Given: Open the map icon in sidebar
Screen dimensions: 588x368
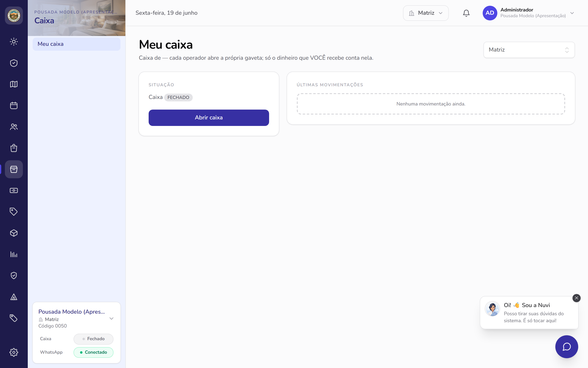Looking at the screenshot, I should click(x=14, y=84).
